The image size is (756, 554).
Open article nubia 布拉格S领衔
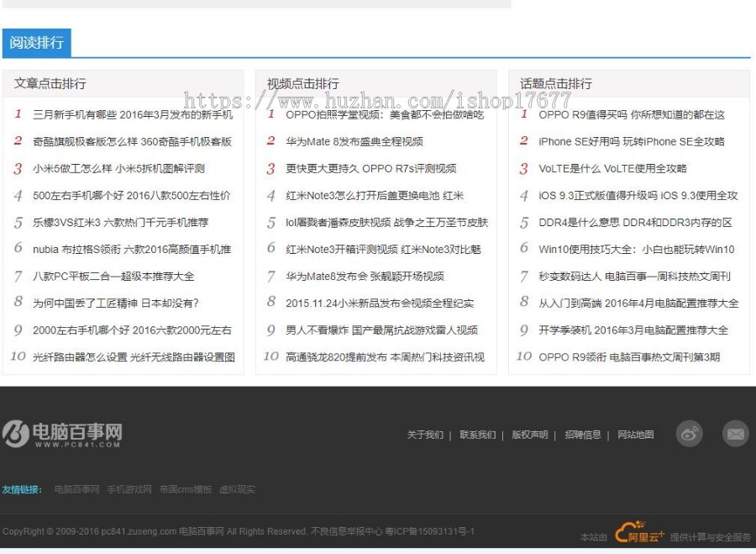[132, 250]
